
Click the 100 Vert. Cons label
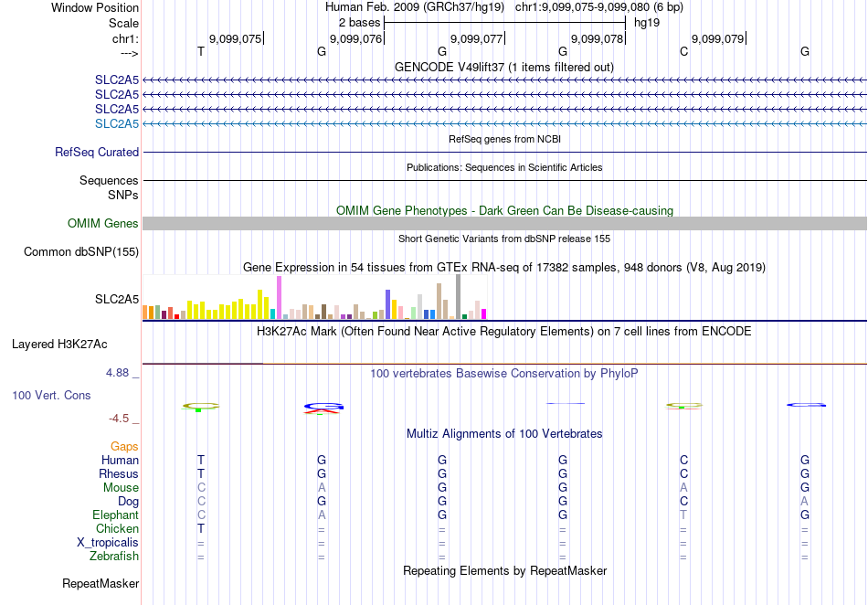[x=51, y=395]
